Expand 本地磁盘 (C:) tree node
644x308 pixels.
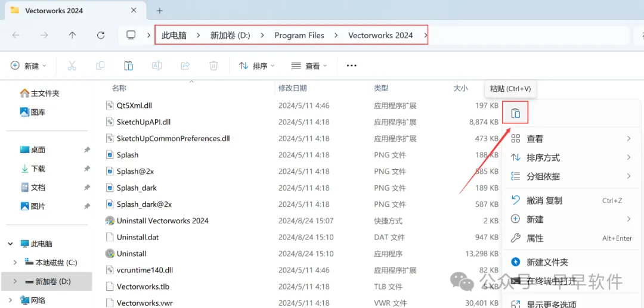click(x=15, y=263)
